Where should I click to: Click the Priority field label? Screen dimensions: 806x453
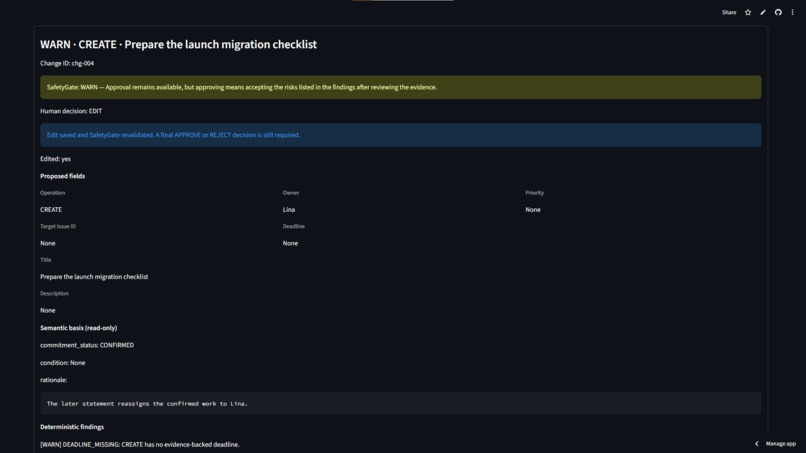coord(534,193)
